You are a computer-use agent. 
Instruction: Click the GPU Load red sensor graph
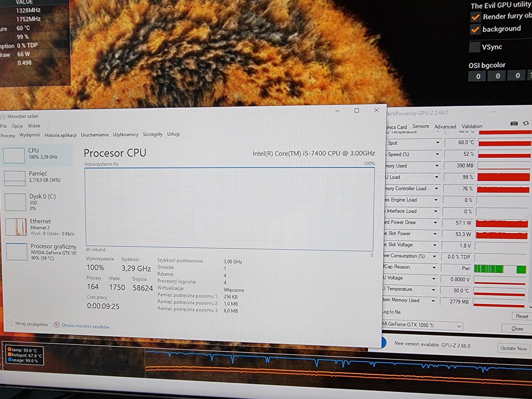[504, 177]
